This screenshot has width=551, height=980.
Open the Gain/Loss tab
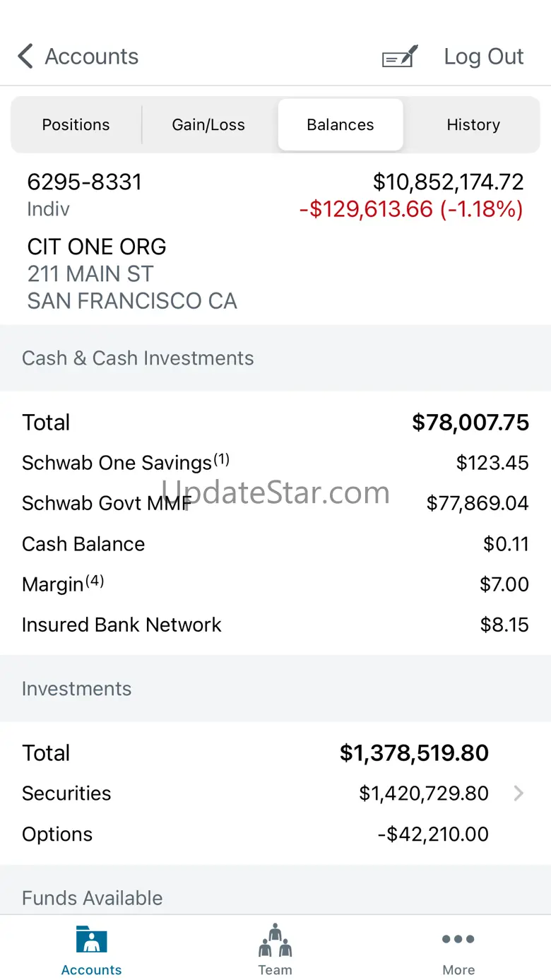tap(208, 125)
